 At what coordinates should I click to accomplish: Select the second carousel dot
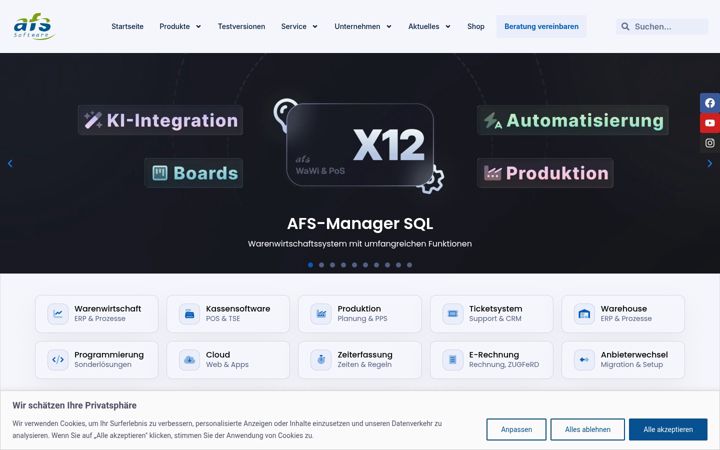click(x=321, y=265)
